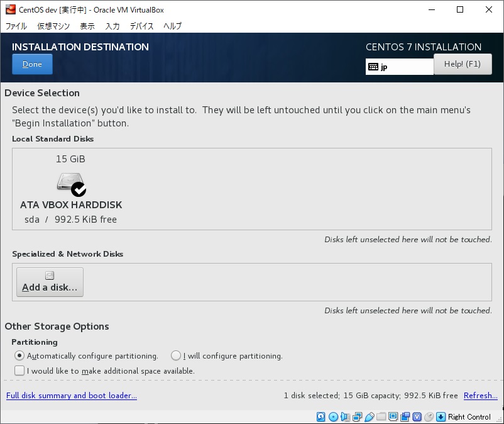Click the Help! (F1) button
This screenshot has width=504, height=424.
pos(463,64)
